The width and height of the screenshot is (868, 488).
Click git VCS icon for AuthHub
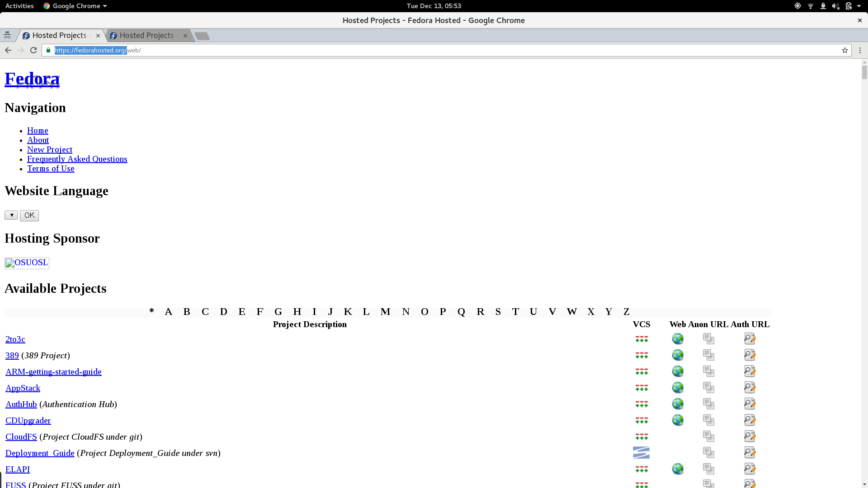(642, 404)
